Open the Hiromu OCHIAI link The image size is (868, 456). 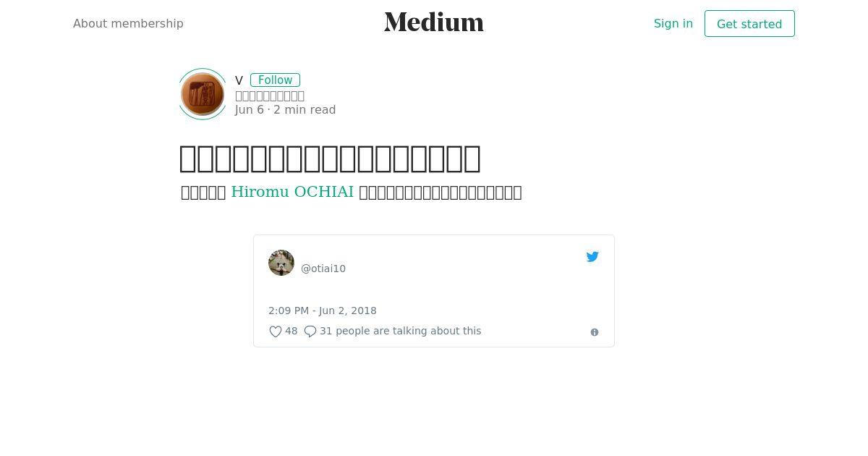coord(292,192)
